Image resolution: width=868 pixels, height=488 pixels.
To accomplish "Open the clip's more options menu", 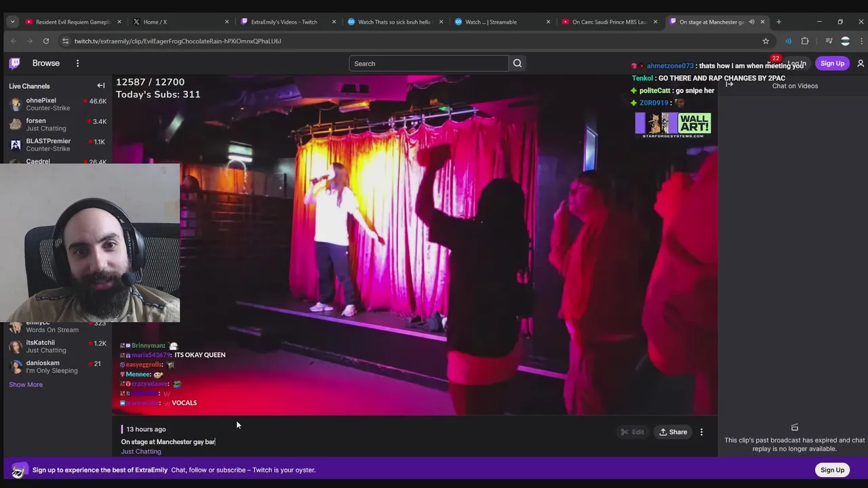I will pyautogui.click(x=701, y=432).
